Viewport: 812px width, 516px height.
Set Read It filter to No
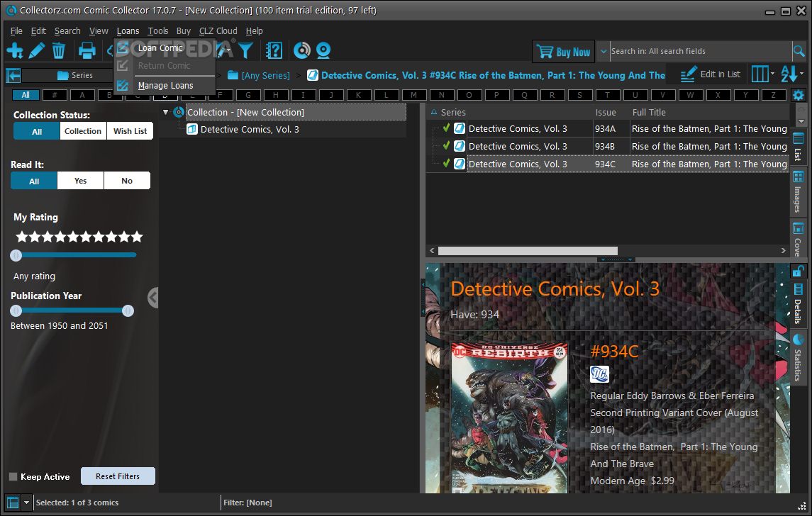(x=127, y=181)
